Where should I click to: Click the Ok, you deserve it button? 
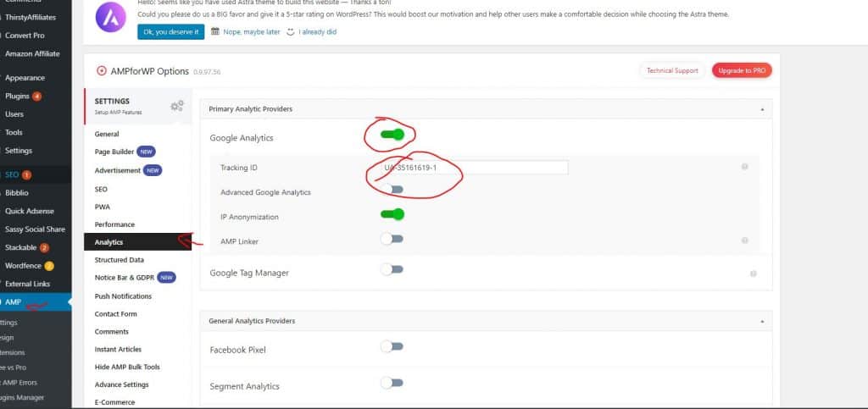(171, 32)
